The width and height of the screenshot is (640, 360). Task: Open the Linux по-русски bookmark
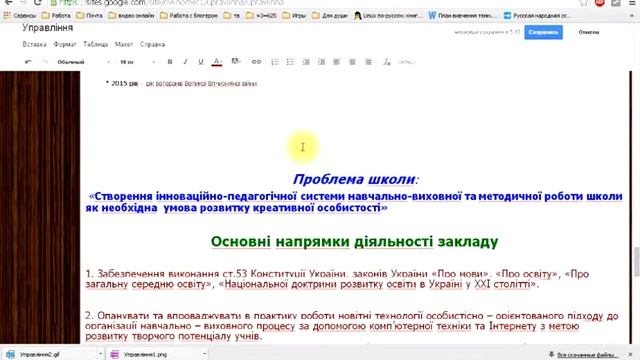388,16
